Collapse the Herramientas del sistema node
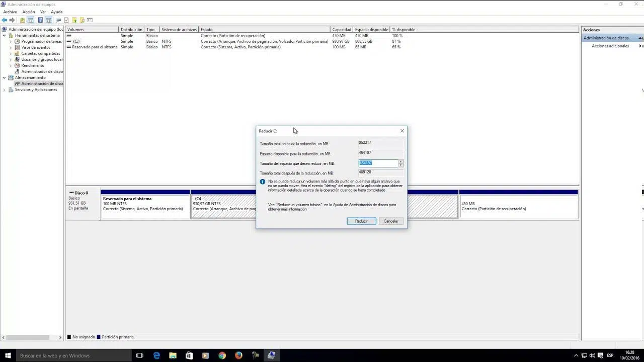This screenshot has height=362, width=644. click(5, 36)
